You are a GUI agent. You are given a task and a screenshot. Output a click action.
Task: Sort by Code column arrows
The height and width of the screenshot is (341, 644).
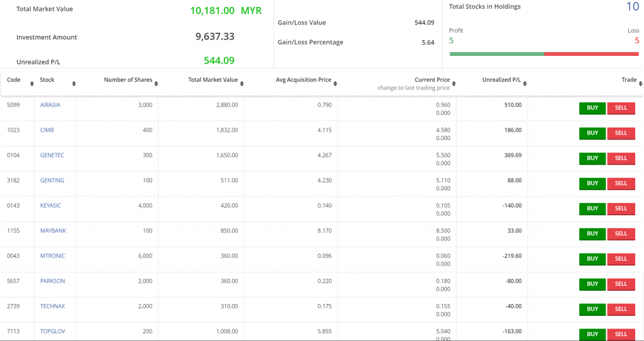32,84
